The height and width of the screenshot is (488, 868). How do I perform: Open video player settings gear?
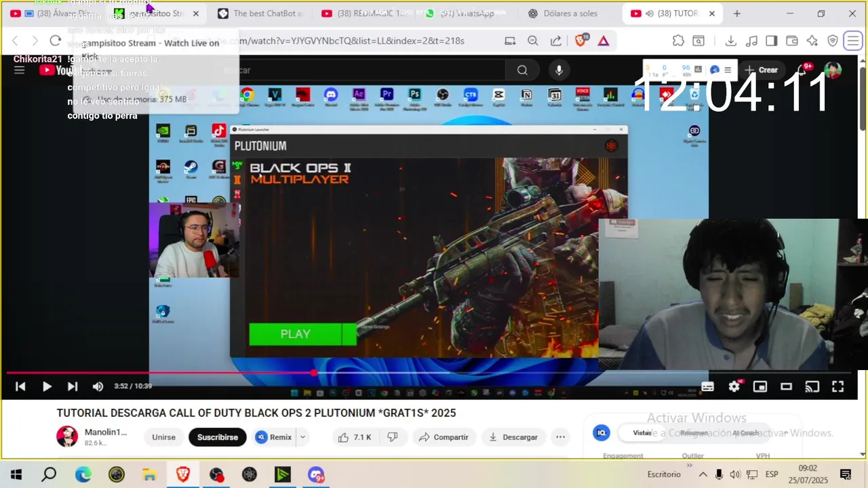click(734, 386)
